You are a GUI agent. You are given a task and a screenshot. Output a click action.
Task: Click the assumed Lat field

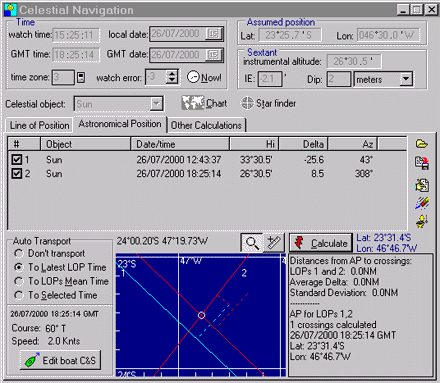[x=290, y=35]
